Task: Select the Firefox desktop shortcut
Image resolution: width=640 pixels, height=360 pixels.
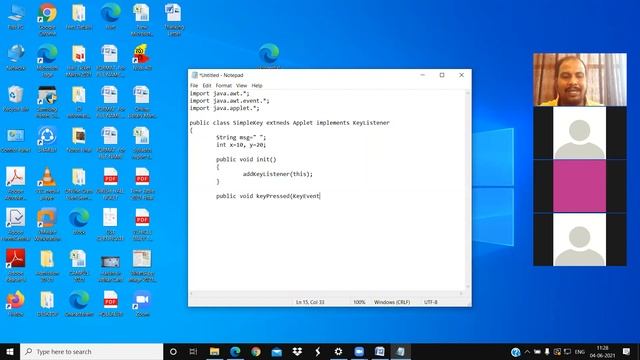Action: pos(16,304)
